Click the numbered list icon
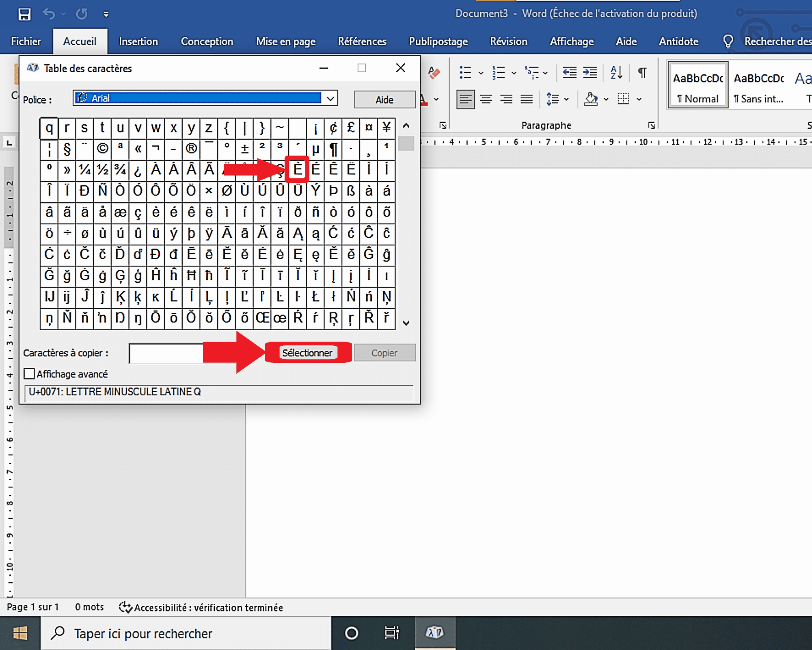812x650 pixels. click(x=498, y=73)
